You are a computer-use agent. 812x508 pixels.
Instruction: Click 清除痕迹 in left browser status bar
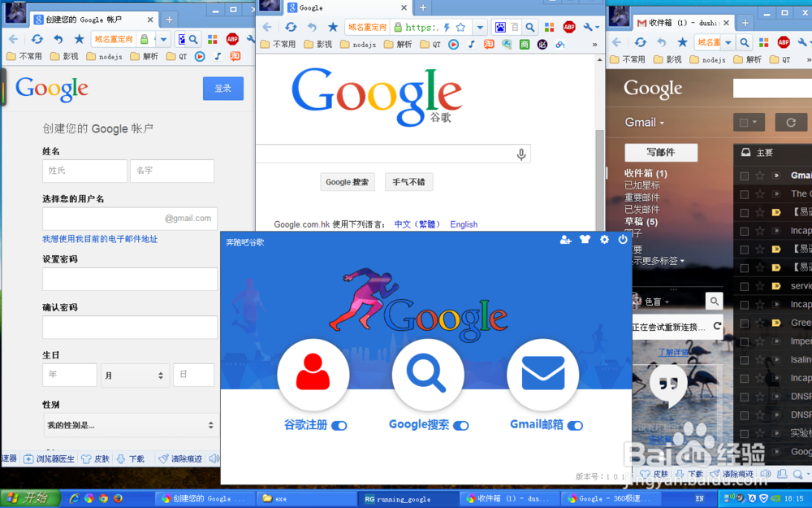179,458
